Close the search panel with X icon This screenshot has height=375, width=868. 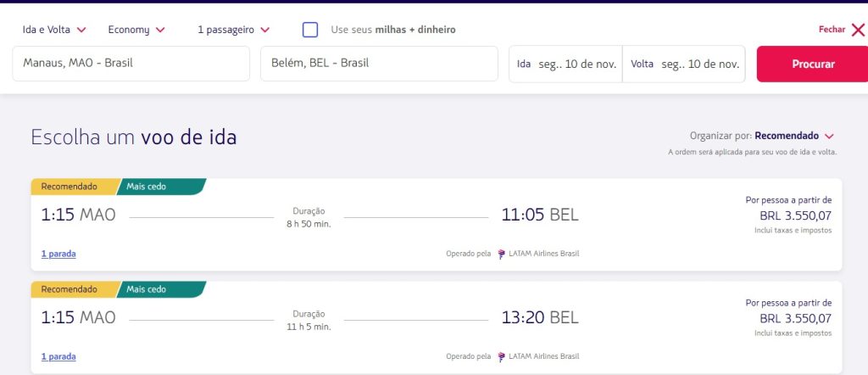pos(857,30)
